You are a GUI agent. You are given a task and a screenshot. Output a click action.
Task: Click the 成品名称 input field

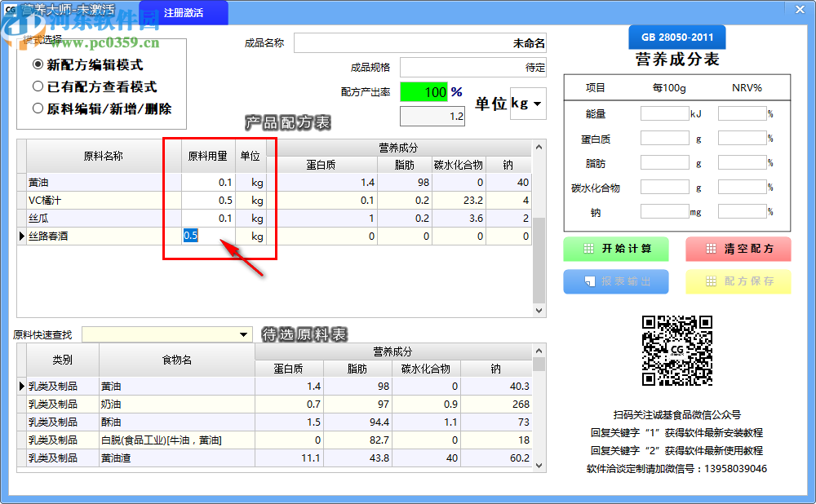pyautogui.click(x=419, y=43)
